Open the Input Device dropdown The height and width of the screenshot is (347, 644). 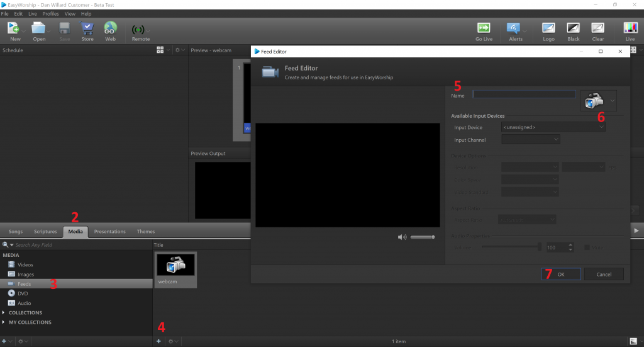(553, 127)
